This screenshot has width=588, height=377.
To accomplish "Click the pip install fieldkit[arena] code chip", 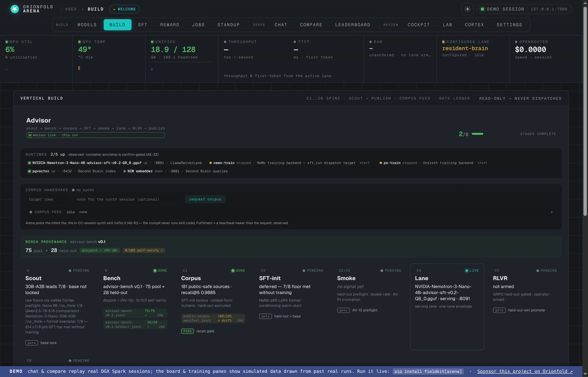I will click(x=428, y=371).
